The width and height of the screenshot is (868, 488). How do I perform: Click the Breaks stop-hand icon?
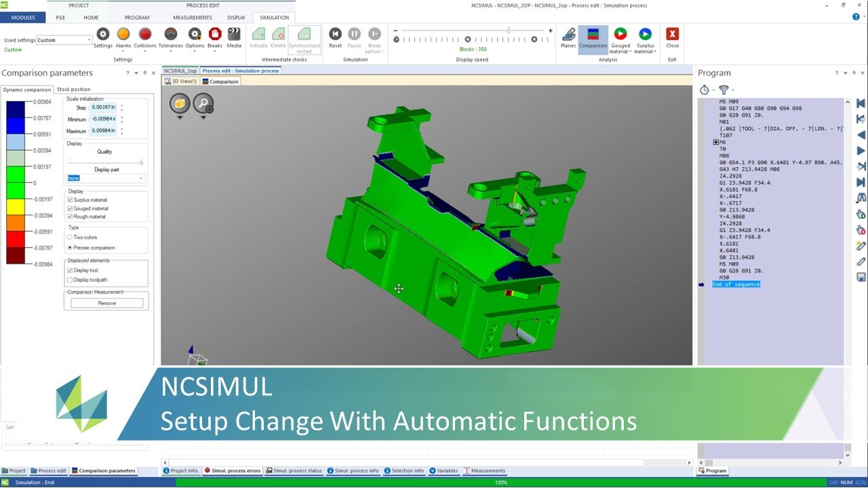215,34
